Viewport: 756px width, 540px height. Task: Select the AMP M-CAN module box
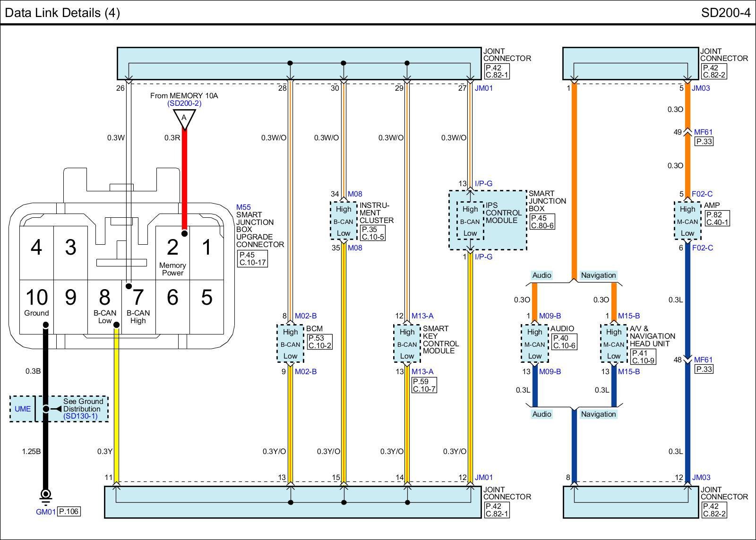point(687,222)
